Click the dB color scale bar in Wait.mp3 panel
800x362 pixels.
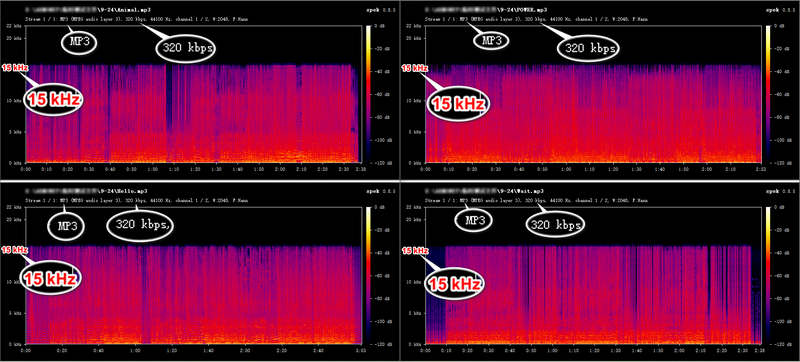point(769,275)
